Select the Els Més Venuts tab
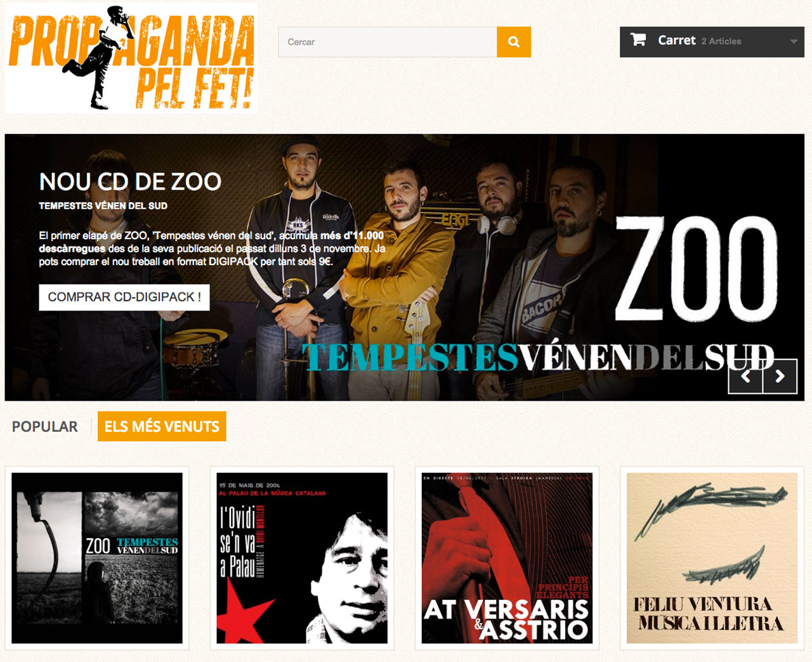This screenshot has width=812, height=662. coord(162,427)
